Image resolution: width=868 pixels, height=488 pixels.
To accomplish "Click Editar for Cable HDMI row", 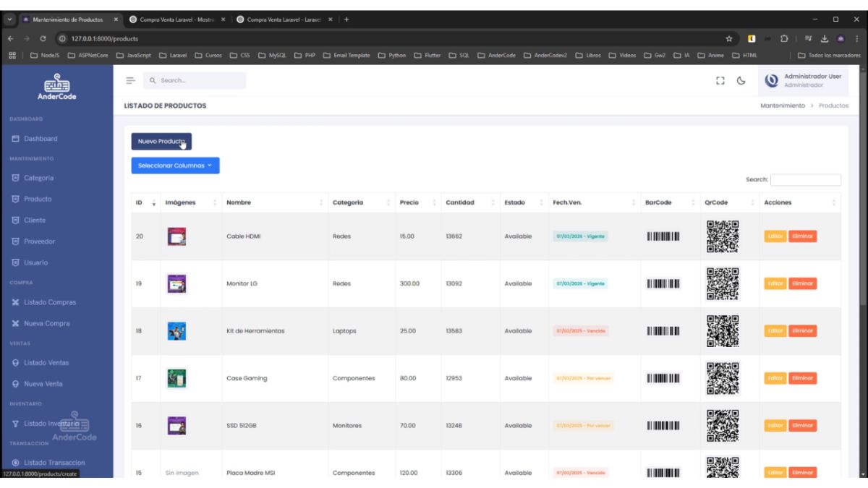I will pos(775,236).
